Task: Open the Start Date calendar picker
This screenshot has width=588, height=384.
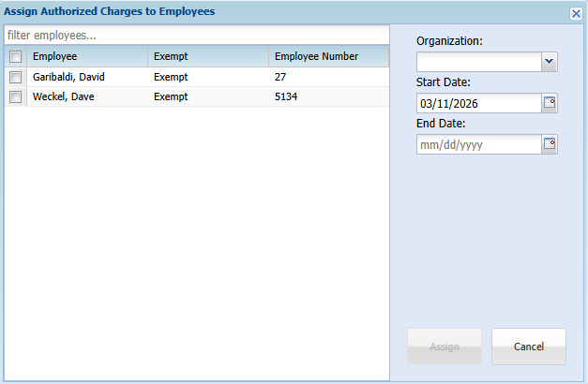Action: (x=550, y=103)
